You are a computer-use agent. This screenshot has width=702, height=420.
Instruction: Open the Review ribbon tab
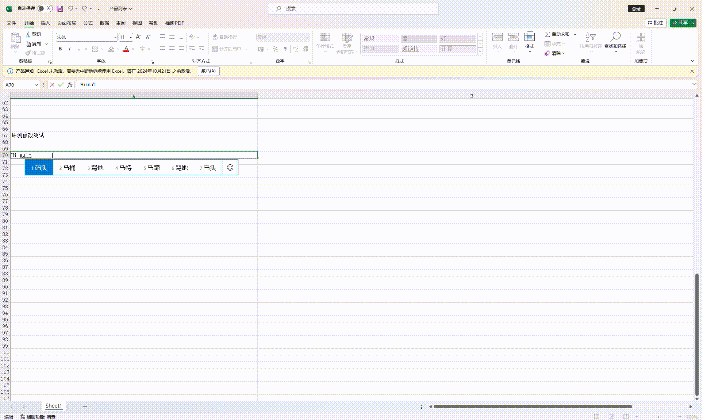(x=121, y=23)
